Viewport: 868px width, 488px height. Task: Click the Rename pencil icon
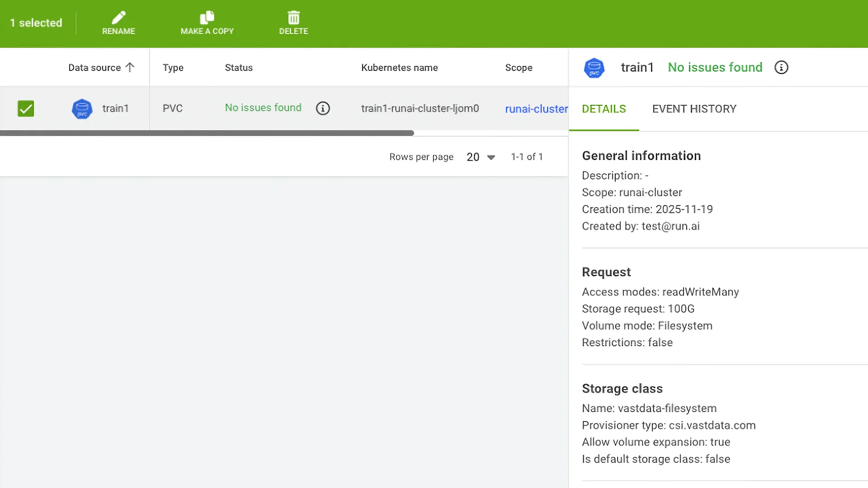click(x=118, y=18)
